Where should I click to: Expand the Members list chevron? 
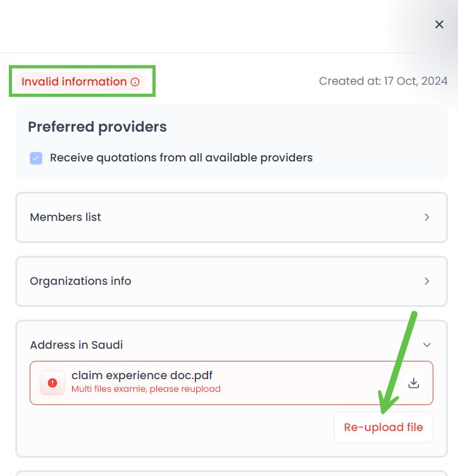tap(427, 217)
